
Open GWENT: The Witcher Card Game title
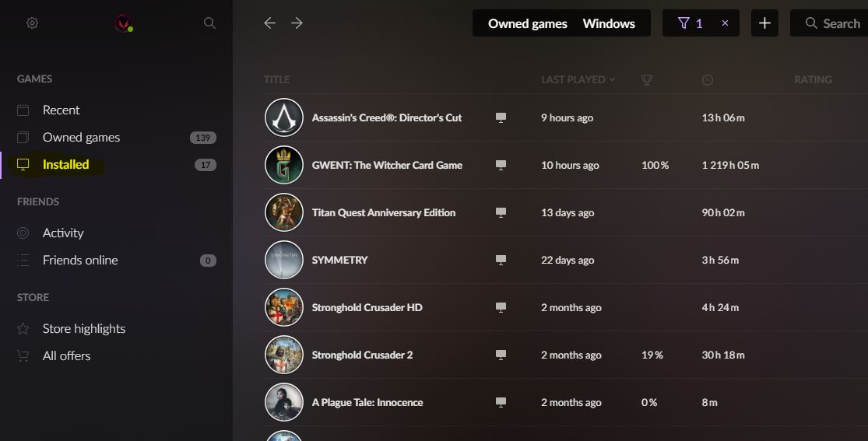click(387, 166)
